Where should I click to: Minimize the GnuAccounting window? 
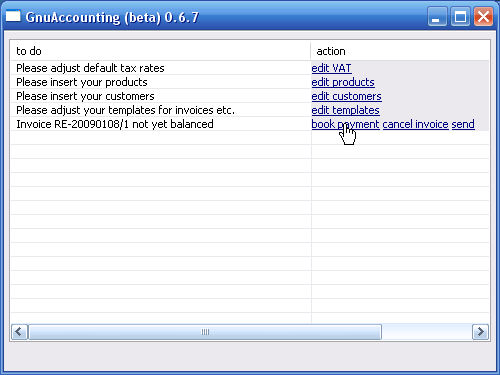coord(437,16)
